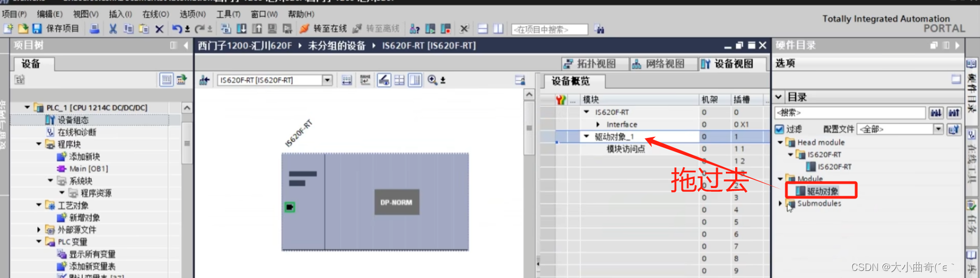Open the 编辑(E) menu
This screenshot has height=278, width=980.
click(50, 14)
